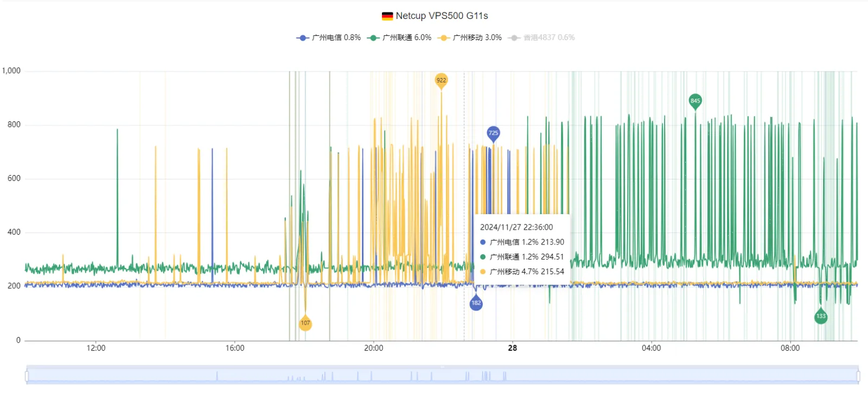Toggle the 广州移动 3.0% legend series

click(x=470, y=37)
